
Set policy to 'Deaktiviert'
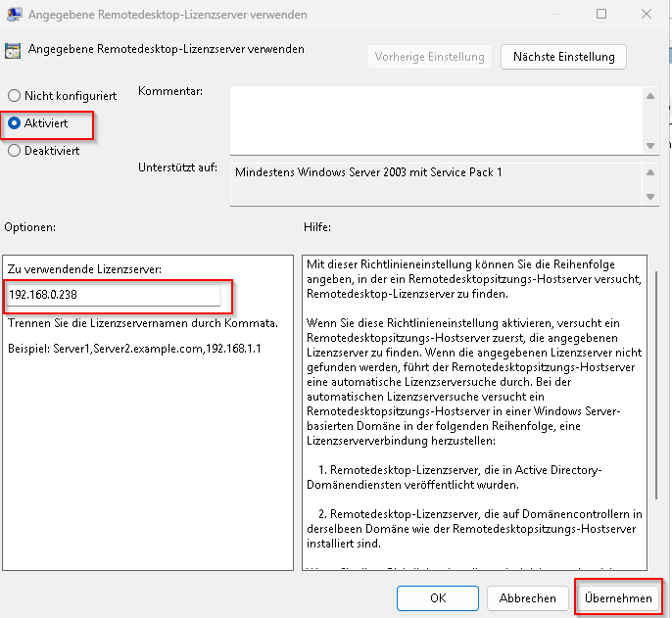15,151
